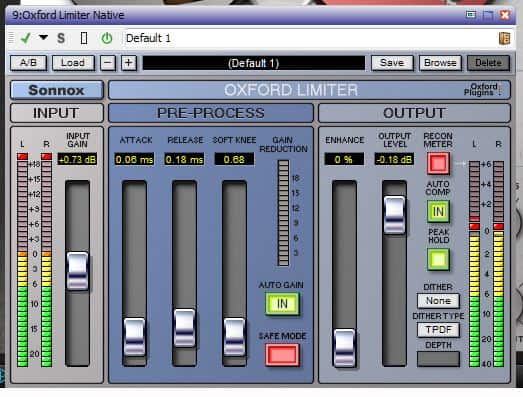The image size is (523, 397).
Task: Click the Soft Knee fader handle
Action: pyautogui.click(x=234, y=337)
